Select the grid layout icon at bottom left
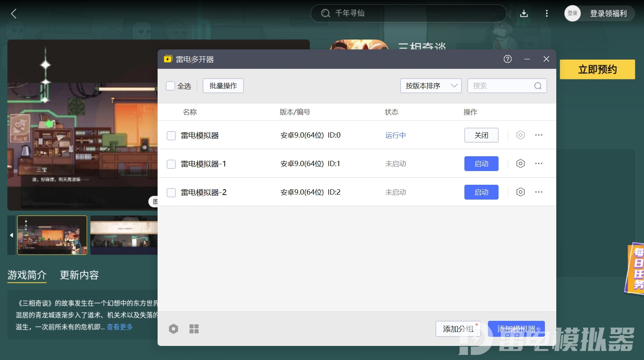The height and width of the screenshot is (360, 644). point(194,328)
